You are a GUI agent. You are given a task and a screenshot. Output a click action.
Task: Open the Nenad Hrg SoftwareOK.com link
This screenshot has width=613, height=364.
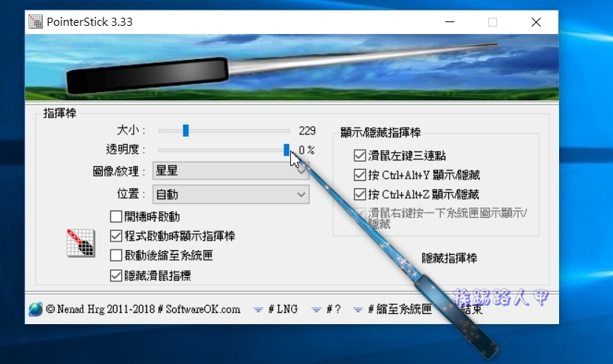(x=143, y=309)
